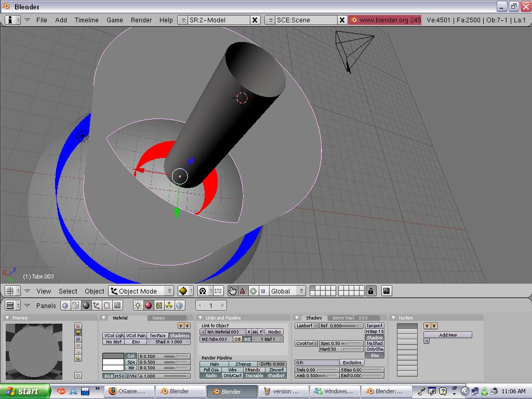Click the layer lock padlock icon
532x399 pixels.
coord(370,291)
